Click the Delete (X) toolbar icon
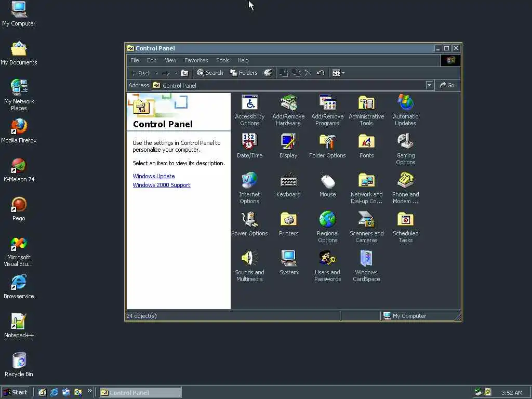The image size is (532, 399). pos(308,73)
